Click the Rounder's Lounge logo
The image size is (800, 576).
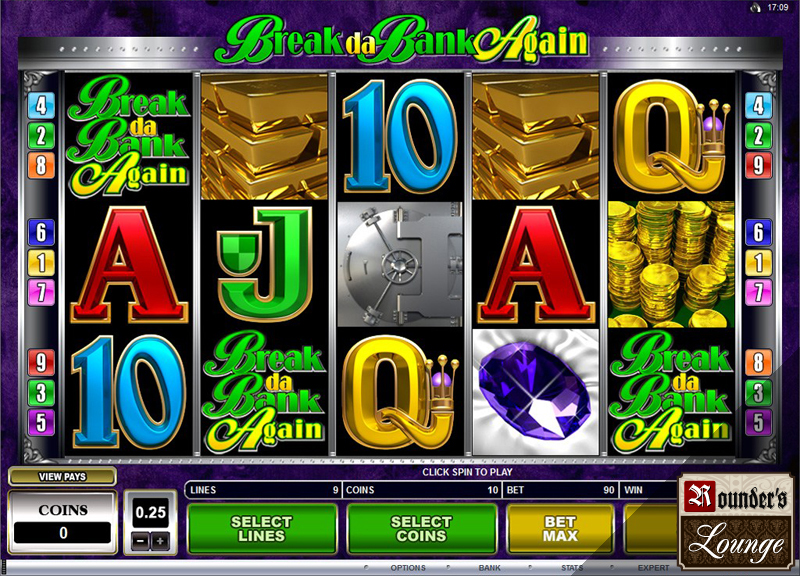[736, 521]
